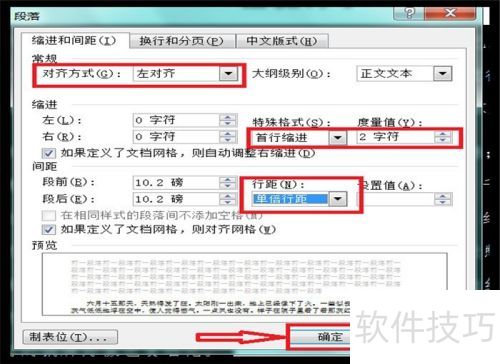Click the 右 right indent input field
500x364 pixels.
(x=176, y=137)
